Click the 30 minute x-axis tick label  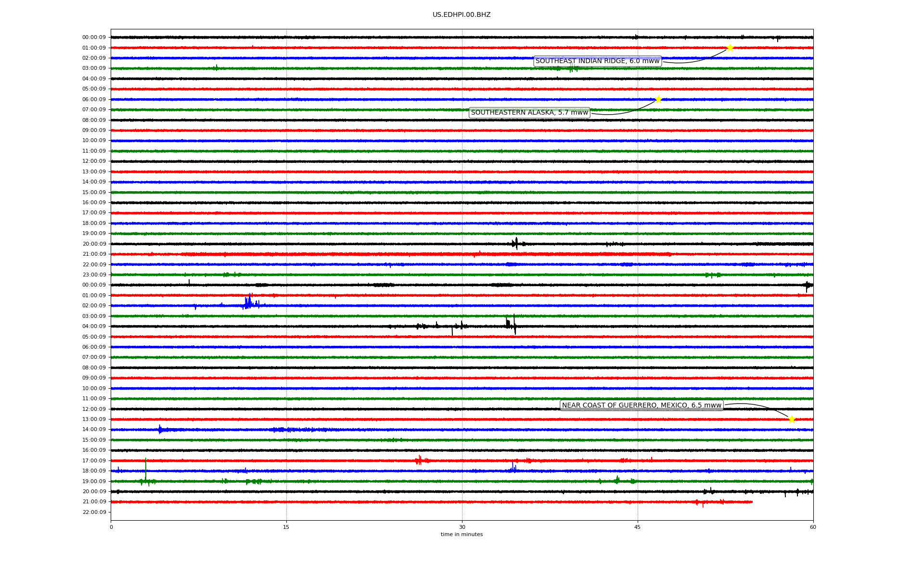[462, 527]
